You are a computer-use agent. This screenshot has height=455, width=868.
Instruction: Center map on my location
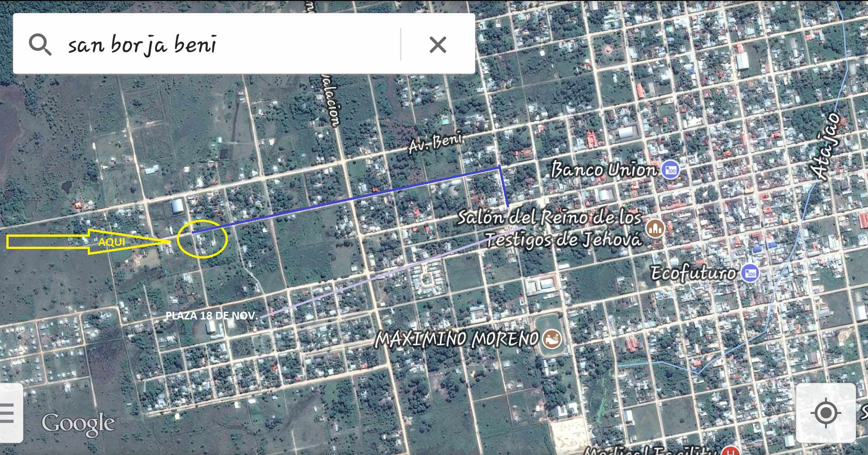point(826,413)
